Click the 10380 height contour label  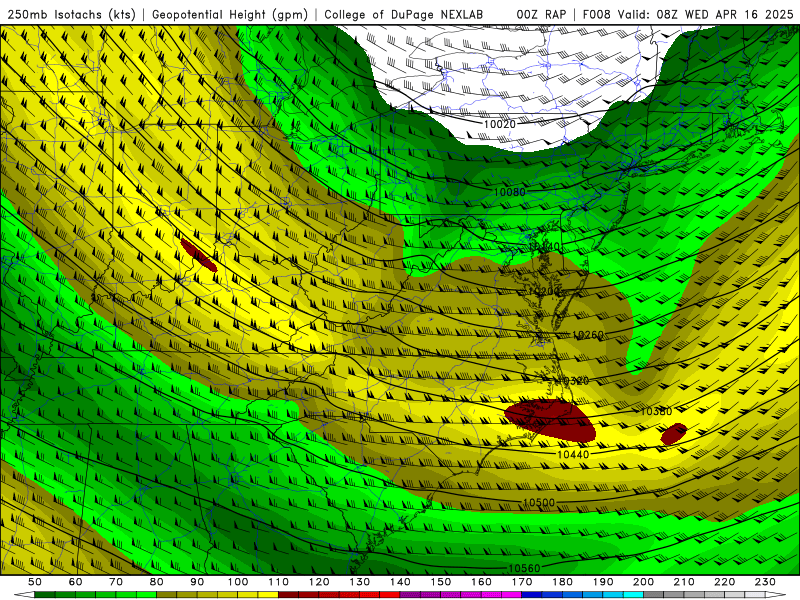tap(656, 411)
